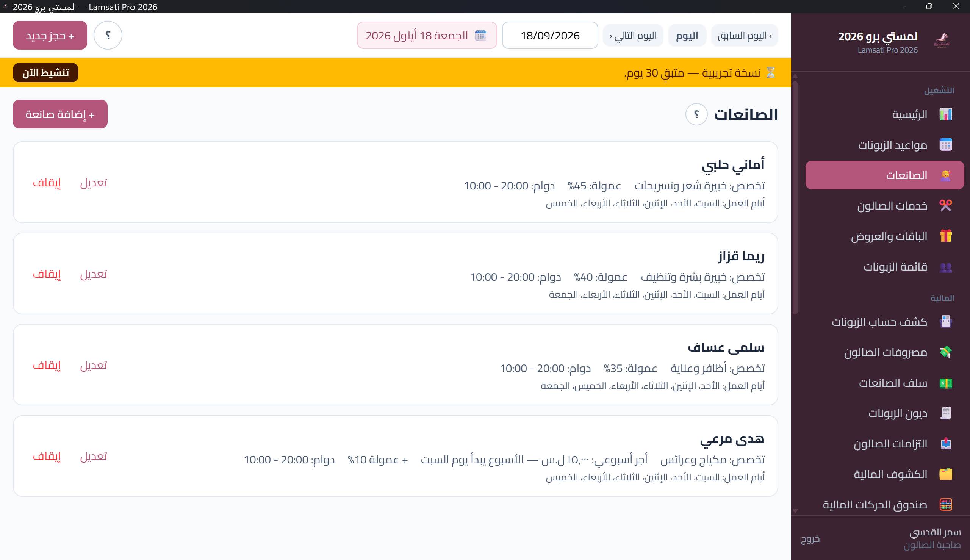The height and width of the screenshot is (560, 970).
Task: Edit ريما قزاز via تعديل
Action: pyautogui.click(x=94, y=274)
